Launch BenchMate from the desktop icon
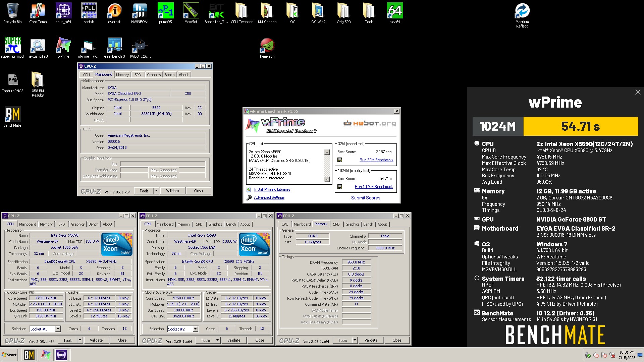The width and height of the screenshot is (644, 362). coord(12,117)
